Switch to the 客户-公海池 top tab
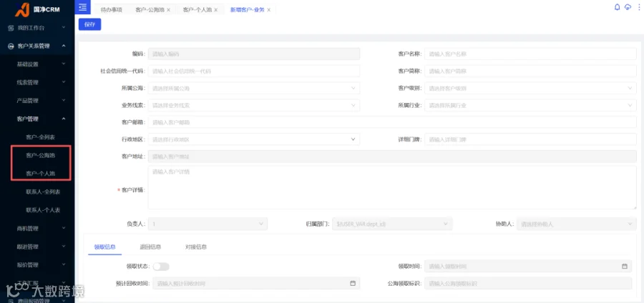644x303 pixels. [x=150, y=10]
